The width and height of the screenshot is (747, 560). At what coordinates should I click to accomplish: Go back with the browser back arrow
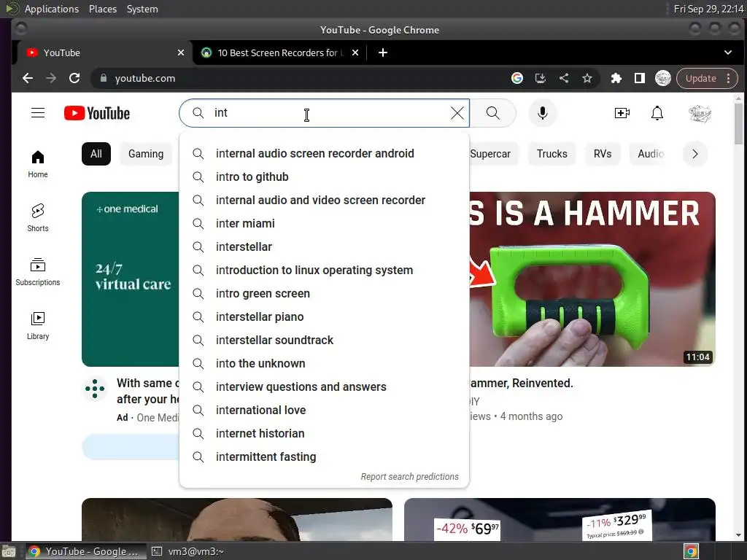(x=28, y=78)
